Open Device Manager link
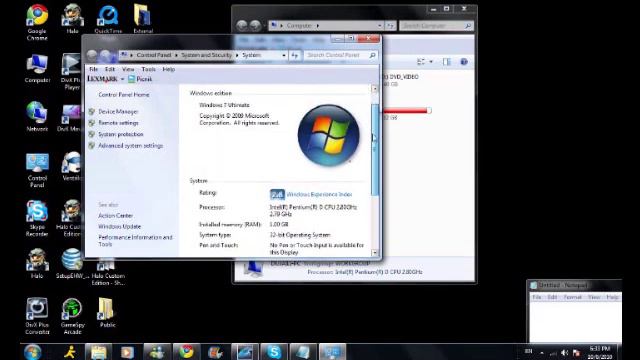Screen dimensions: 640x360 point(118,111)
